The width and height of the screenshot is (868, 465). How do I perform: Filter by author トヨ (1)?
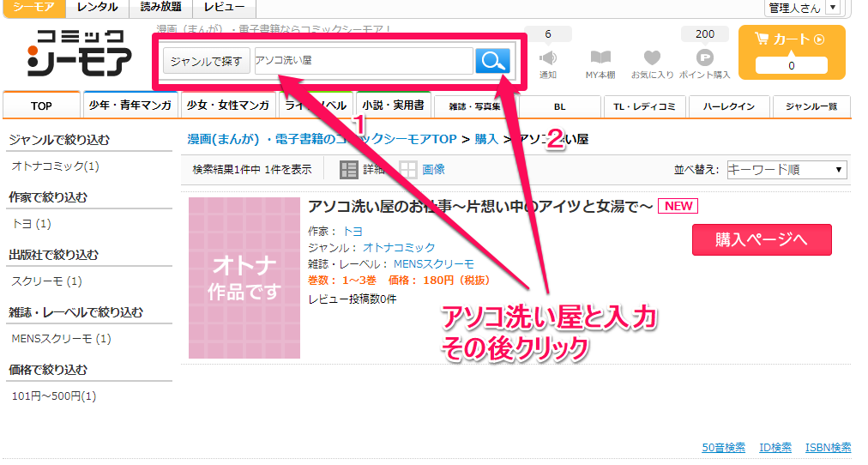(32, 224)
